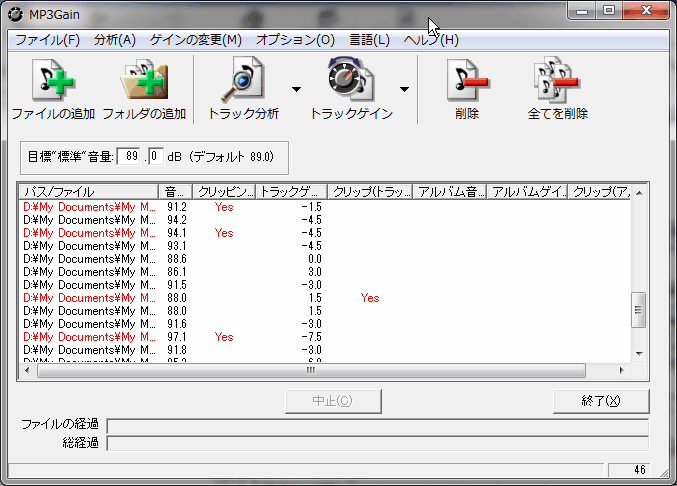Expand the トラック分析 dropdown arrow
This screenshot has height=486, width=677.
[296, 88]
